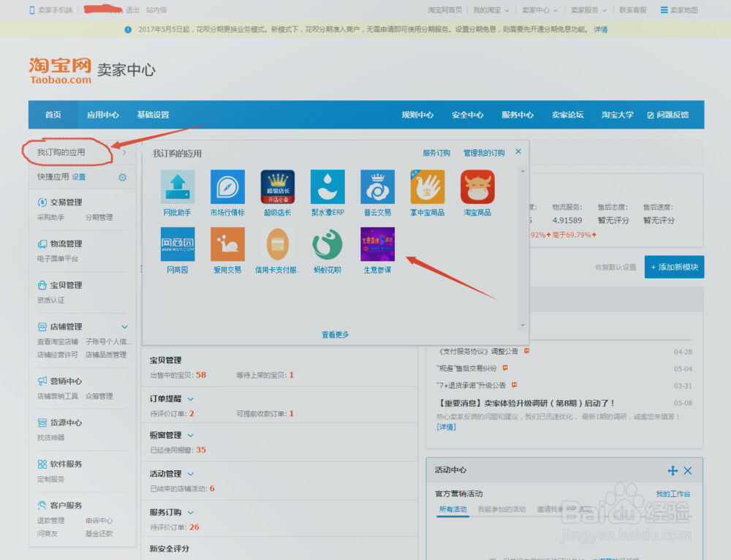Expand the 我订购的应用 arrow
This screenshot has height=560, width=731.
[124, 153]
